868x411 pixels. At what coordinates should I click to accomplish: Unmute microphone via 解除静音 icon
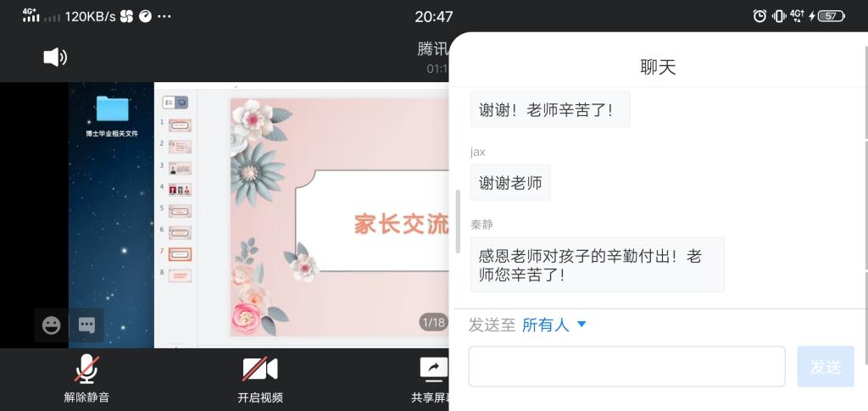[x=87, y=369]
